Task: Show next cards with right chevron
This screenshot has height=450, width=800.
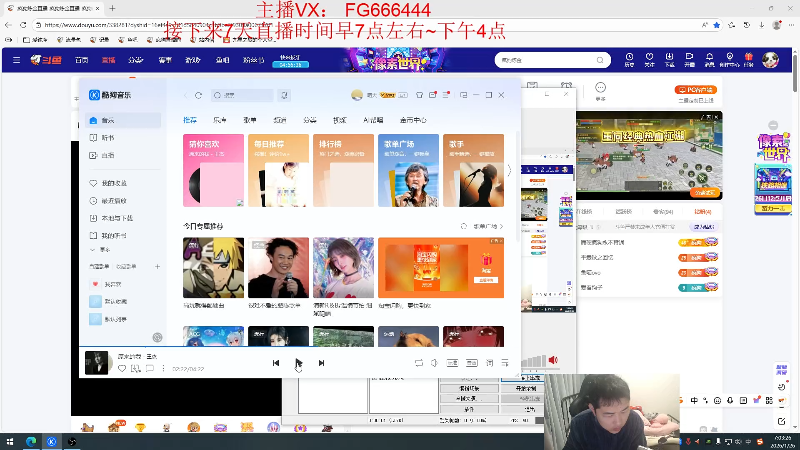Action: (x=509, y=170)
